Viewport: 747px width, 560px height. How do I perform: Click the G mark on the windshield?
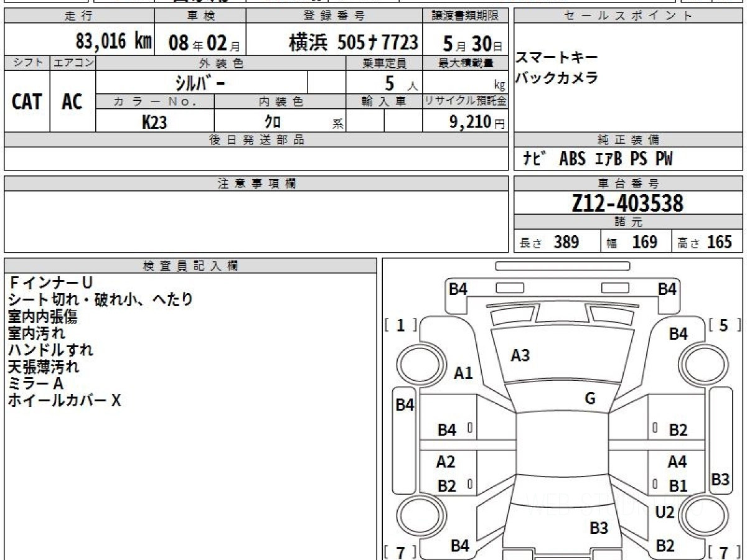590,399
